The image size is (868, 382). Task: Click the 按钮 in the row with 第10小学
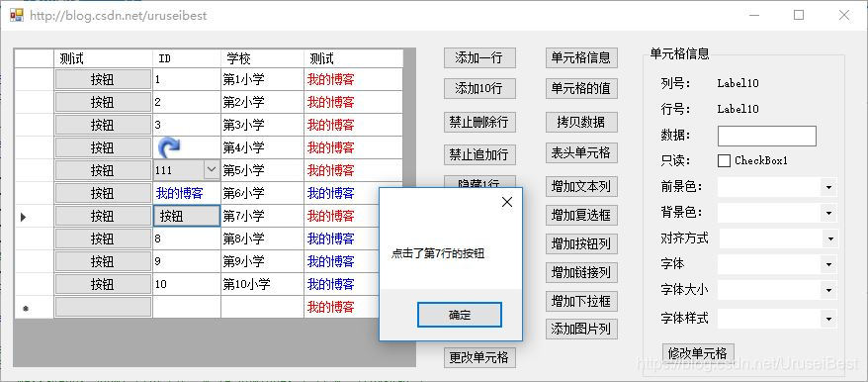[x=103, y=284]
